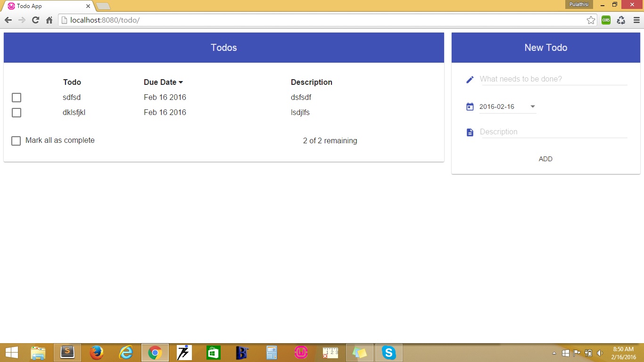Open a new browser tab
The height and width of the screenshot is (362, 644).
[x=103, y=6]
